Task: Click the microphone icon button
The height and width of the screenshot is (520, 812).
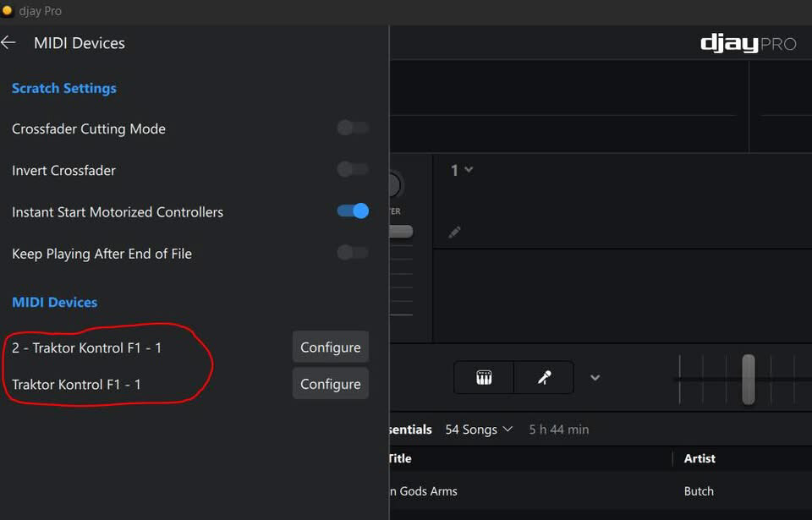Action: (544, 378)
